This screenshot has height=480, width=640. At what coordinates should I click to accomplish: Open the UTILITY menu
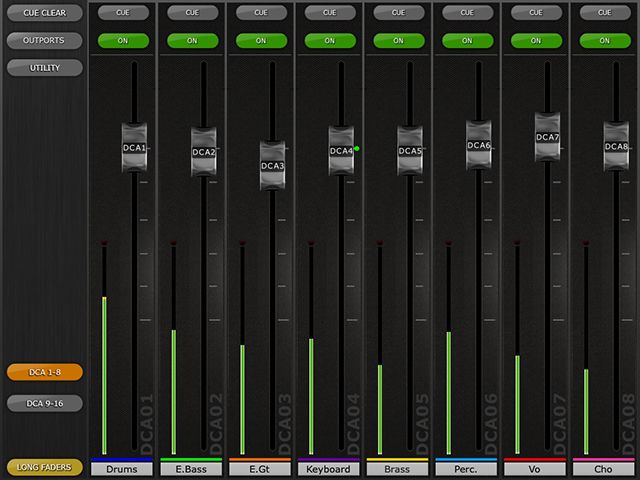pos(44,68)
